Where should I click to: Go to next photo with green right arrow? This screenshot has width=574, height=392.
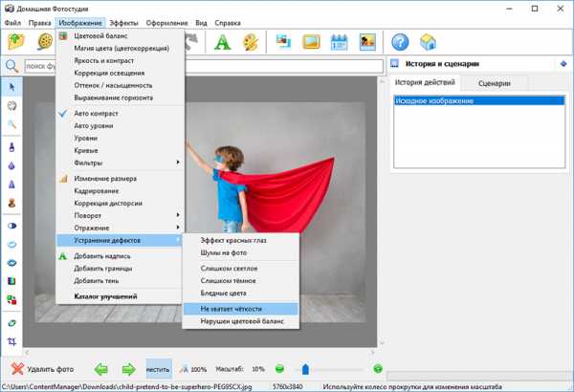point(128,369)
